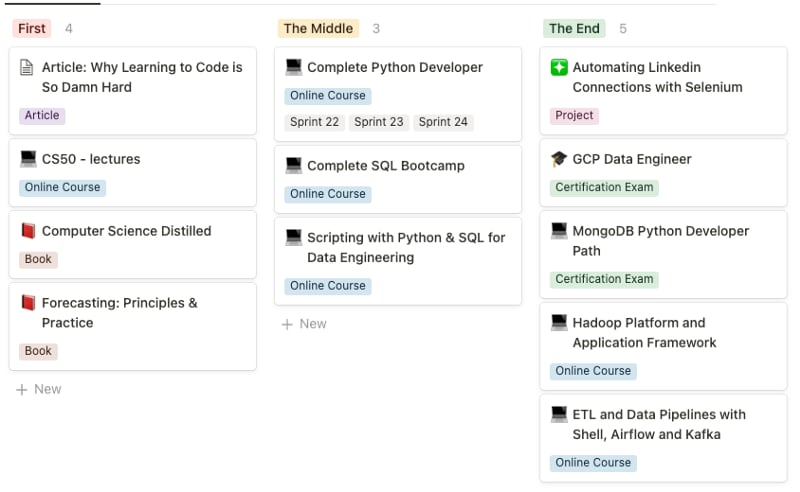The image size is (800, 492).
Task: Click the Certification Exam tag under GCP Data Engineer
Action: click(604, 187)
